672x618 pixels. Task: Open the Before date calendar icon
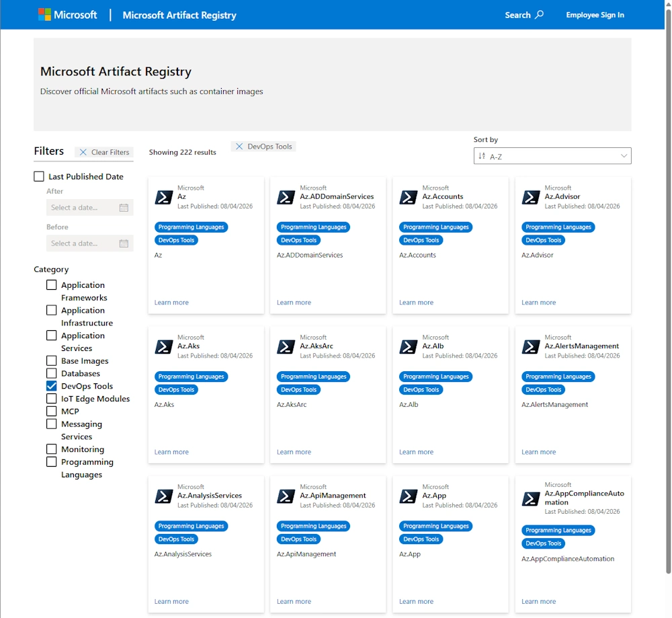(x=124, y=243)
